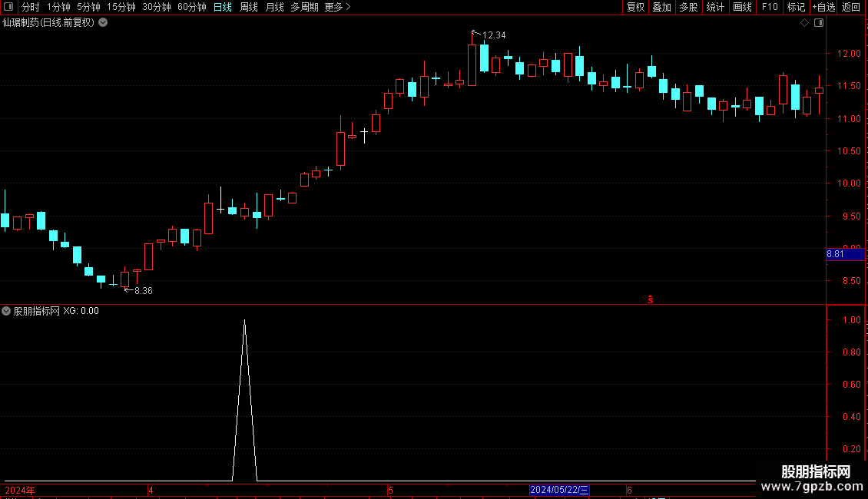The height and width of the screenshot is (499, 868).
Task: Select the 60分钟 period
Action: click(192, 7)
